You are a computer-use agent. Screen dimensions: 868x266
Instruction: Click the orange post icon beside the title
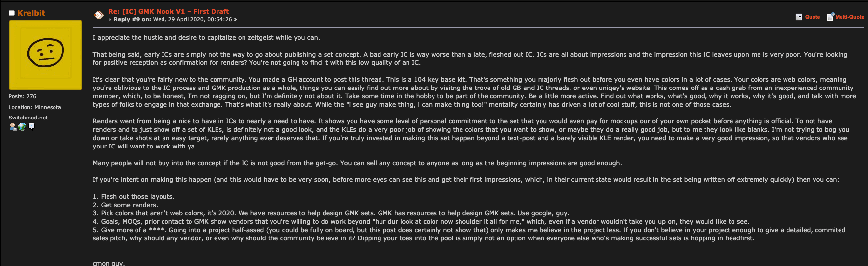(99, 15)
